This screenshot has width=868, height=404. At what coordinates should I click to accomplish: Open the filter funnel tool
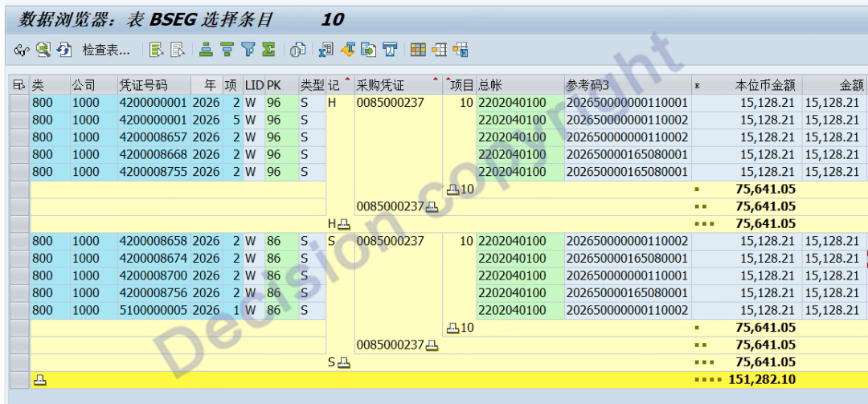click(248, 50)
